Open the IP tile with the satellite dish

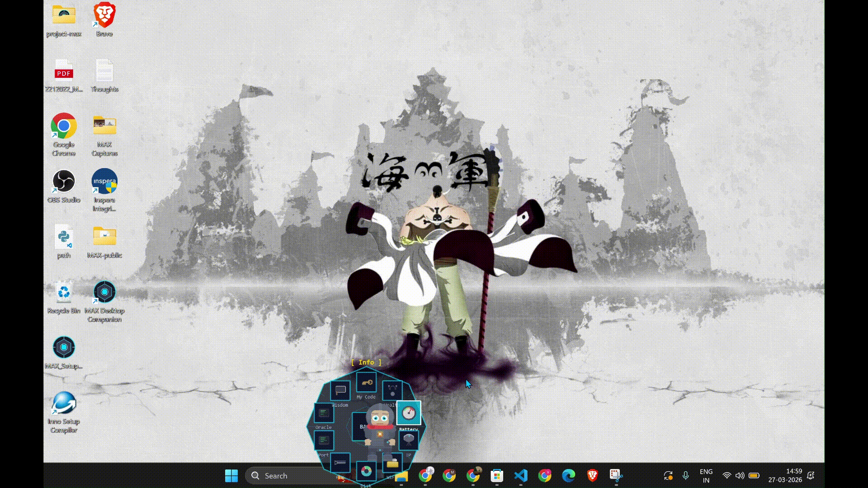[x=409, y=440]
